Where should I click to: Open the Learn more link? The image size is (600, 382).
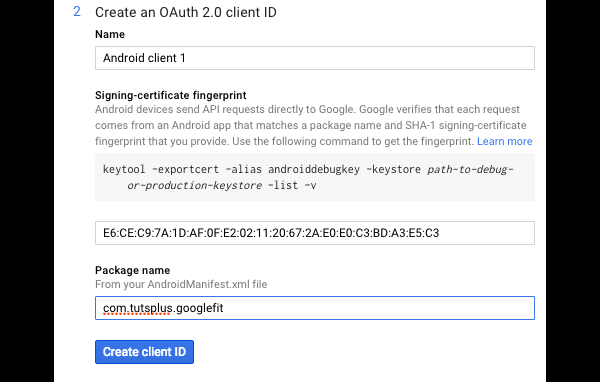pyautogui.click(x=504, y=141)
